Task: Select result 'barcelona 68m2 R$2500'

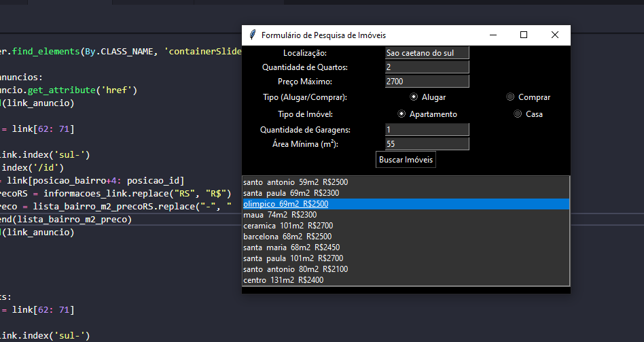Action: 406,237
